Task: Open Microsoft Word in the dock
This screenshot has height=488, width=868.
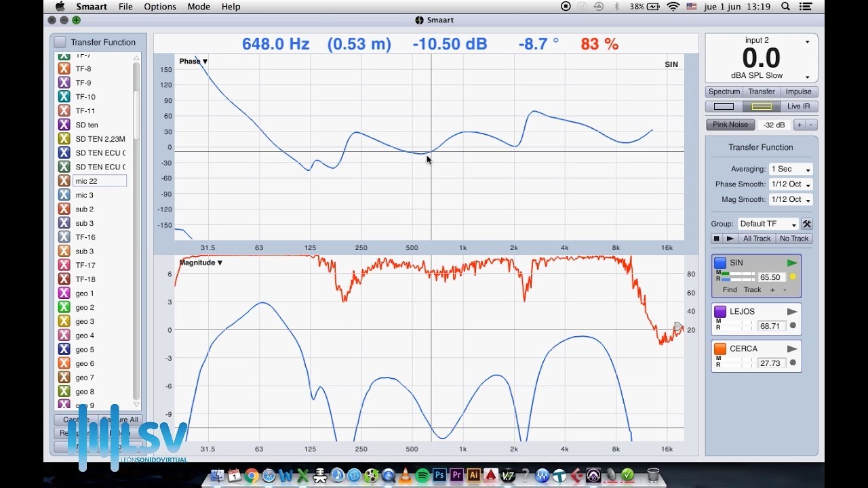Action: click(x=285, y=476)
